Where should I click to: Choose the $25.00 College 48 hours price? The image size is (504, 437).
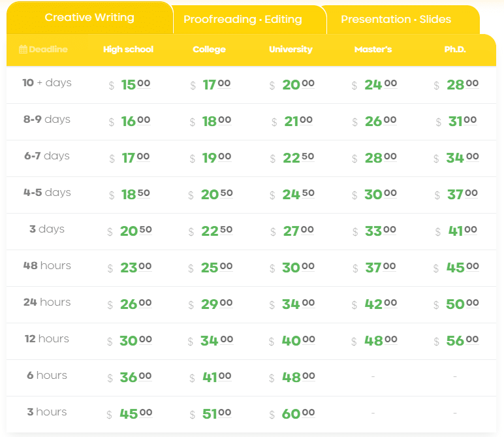coord(210,268)
